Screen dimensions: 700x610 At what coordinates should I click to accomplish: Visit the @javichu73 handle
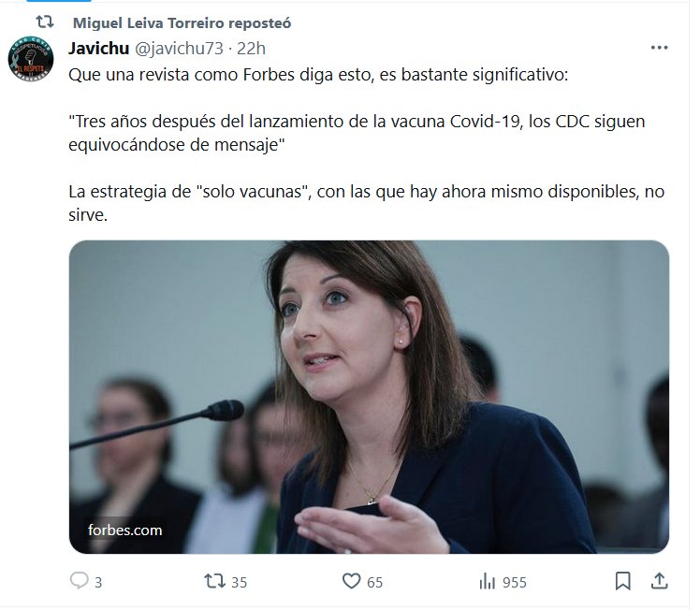tap(179, 49)
